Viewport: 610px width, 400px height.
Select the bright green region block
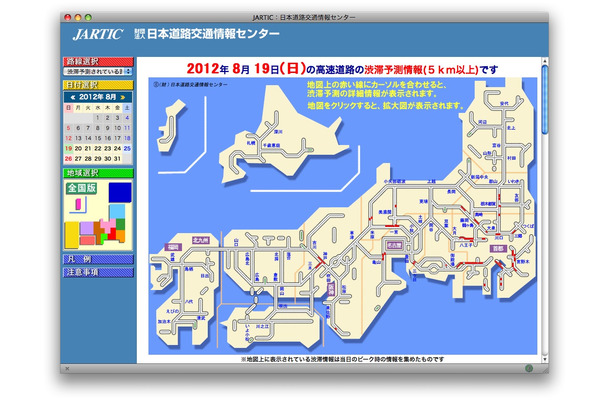click(x=104, y=238)
